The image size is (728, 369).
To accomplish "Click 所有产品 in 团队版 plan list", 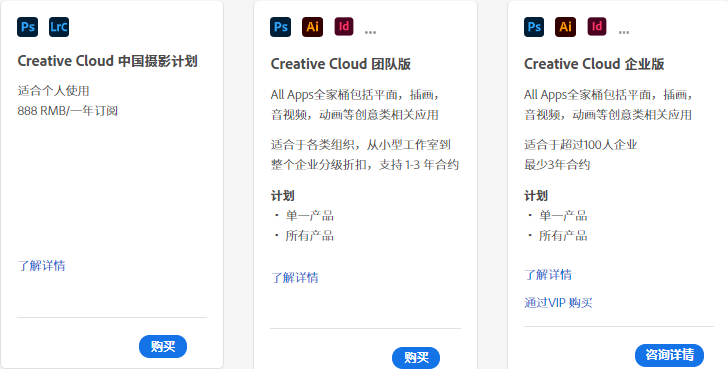I will 309,235.
